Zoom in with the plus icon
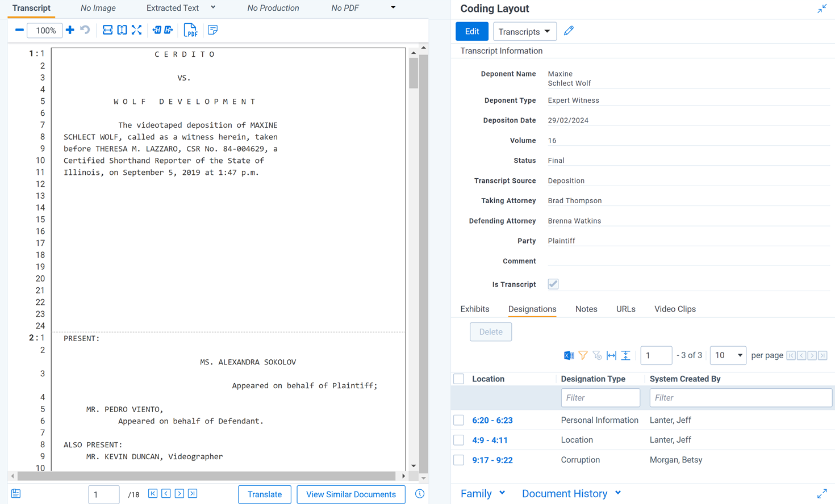 click(x=70, y=30)
